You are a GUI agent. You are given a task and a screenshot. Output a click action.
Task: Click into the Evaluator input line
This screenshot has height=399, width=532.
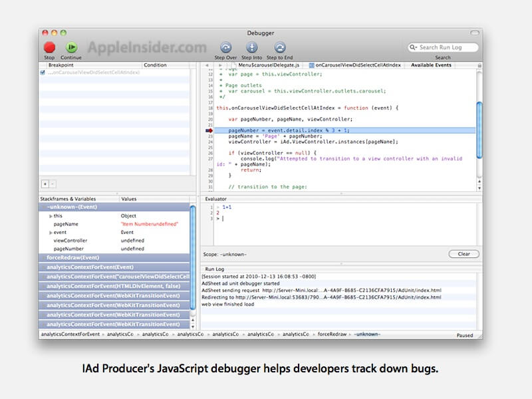point(344,219)
